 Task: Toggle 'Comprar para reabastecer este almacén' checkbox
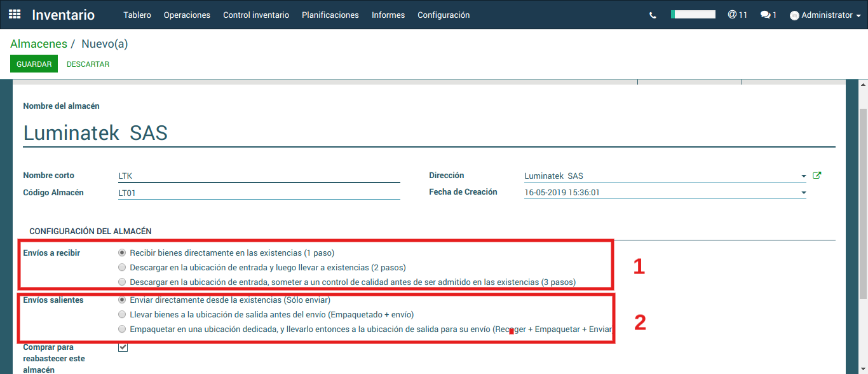(x=123, y=348)
